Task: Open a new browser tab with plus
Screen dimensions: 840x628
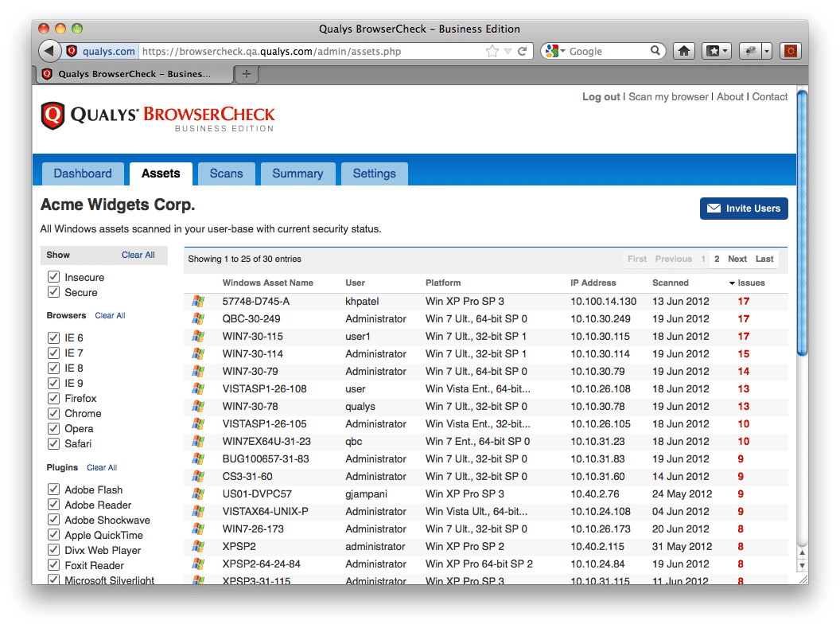Action: tap(247, 74)
